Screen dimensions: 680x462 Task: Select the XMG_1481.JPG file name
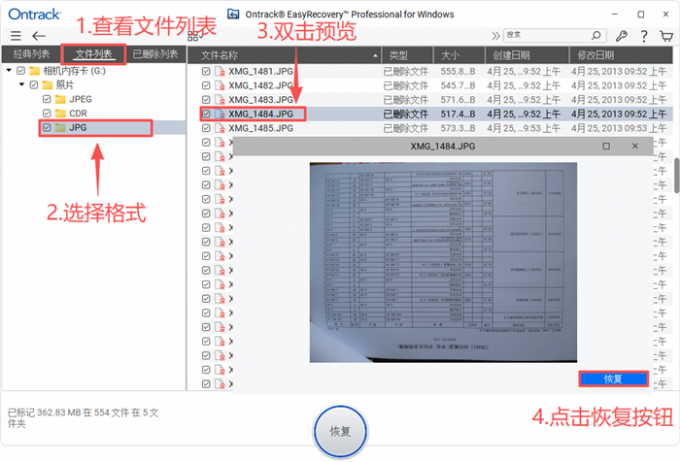[261, 72]
